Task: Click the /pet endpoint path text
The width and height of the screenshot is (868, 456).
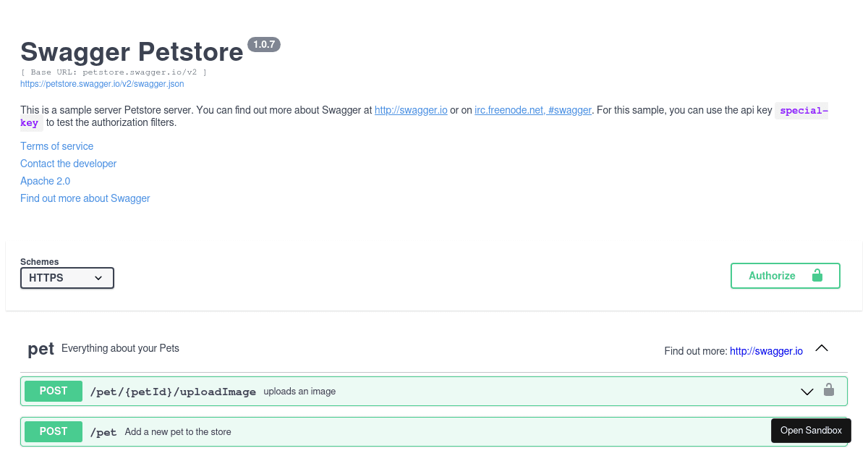Action: coord(103,432)
